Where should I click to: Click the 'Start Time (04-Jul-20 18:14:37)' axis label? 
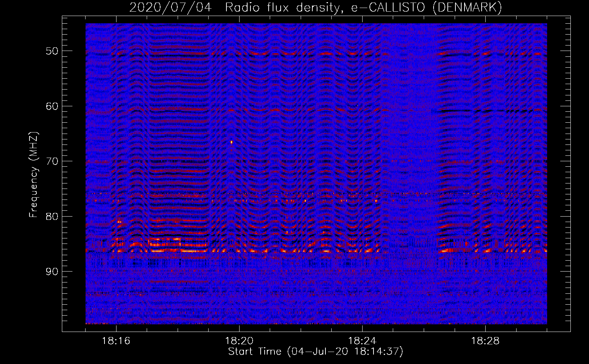click(316, 352)
